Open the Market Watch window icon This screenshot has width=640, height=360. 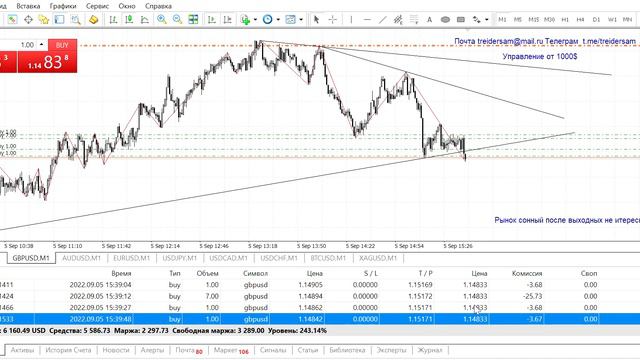(12, 19)
